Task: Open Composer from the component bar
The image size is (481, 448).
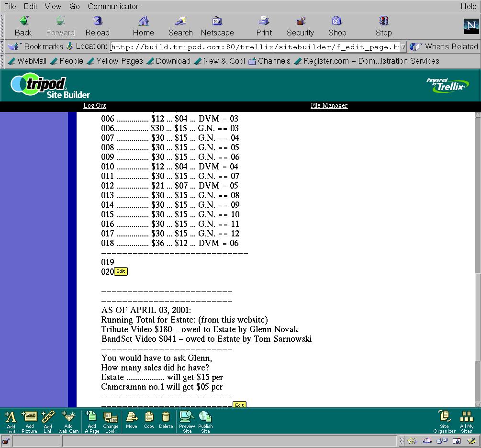Action: 471,441
